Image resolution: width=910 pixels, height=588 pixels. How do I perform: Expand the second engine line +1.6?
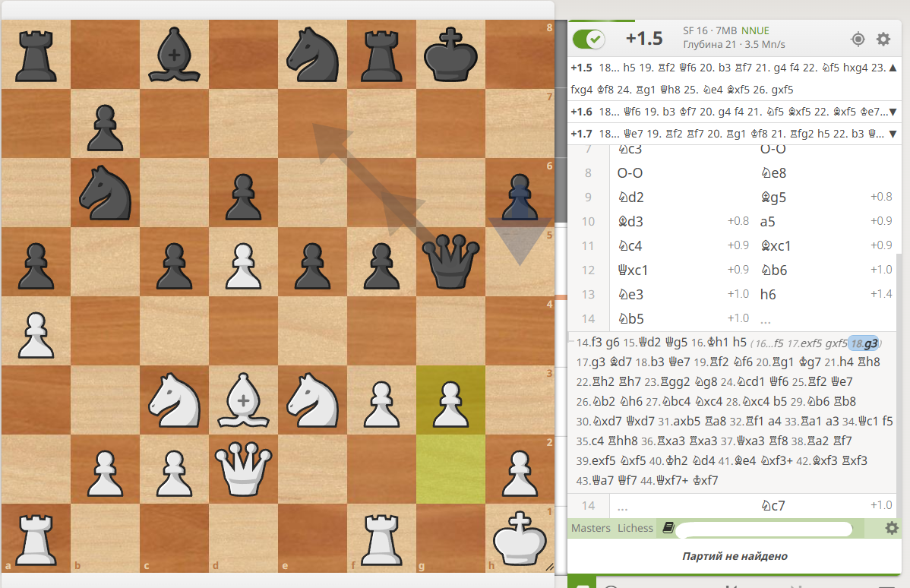point(893,112)
